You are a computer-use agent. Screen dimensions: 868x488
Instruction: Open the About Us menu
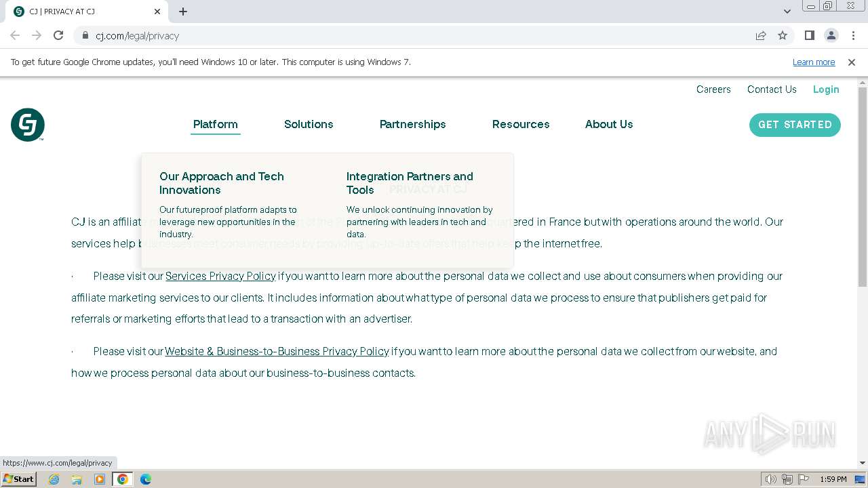(609, 124)
